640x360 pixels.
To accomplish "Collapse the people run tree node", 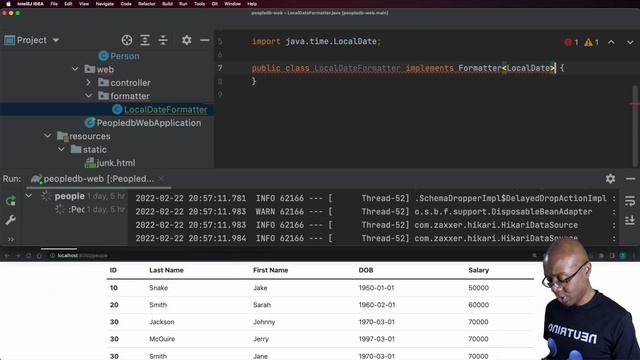I will [x=29, y=196].
